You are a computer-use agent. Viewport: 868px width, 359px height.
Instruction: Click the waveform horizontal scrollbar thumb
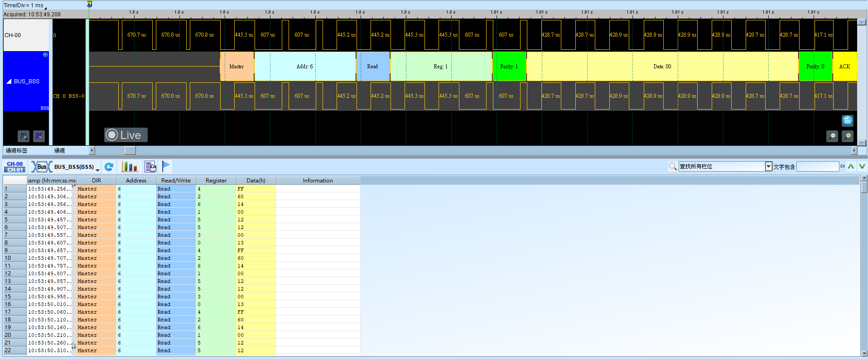click(x=130, y=150)
